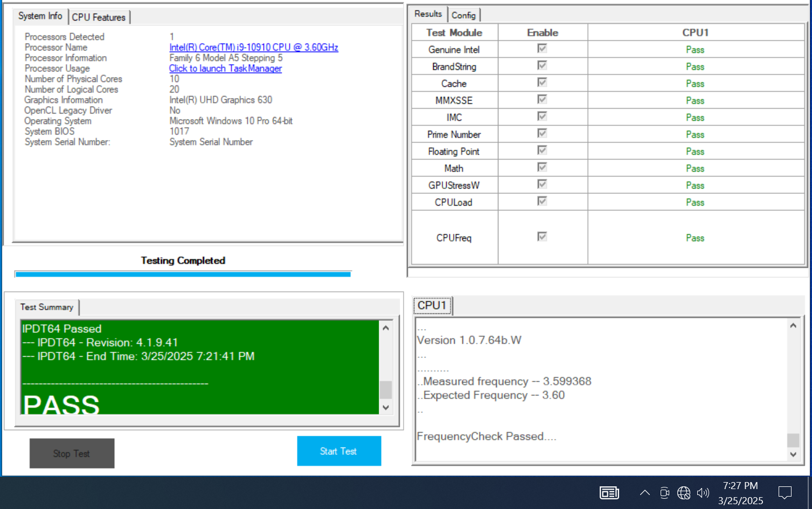Click up arrow of CPU1 log scrollbar

tap(793, 325)
